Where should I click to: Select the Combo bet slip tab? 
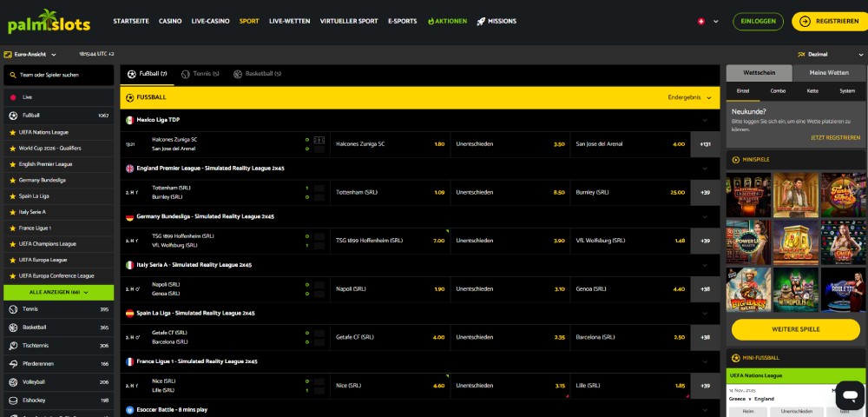tap(777, 90)
